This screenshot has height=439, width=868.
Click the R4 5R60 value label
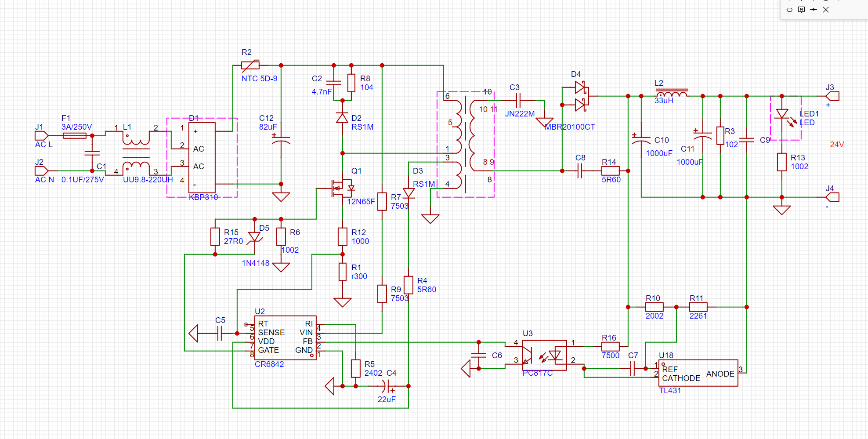pos(427,290)
